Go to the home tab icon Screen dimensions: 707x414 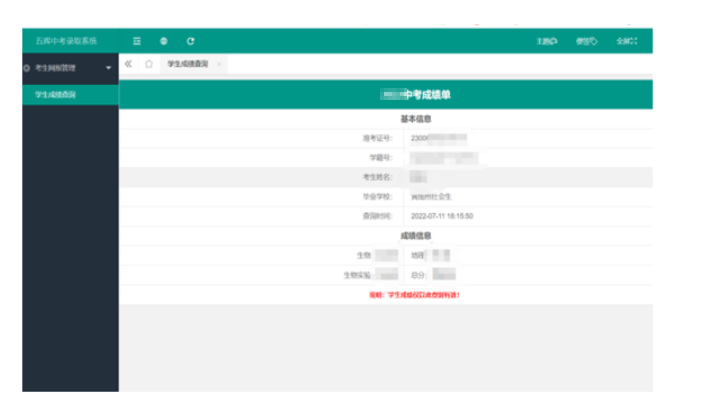click(149, 64)
